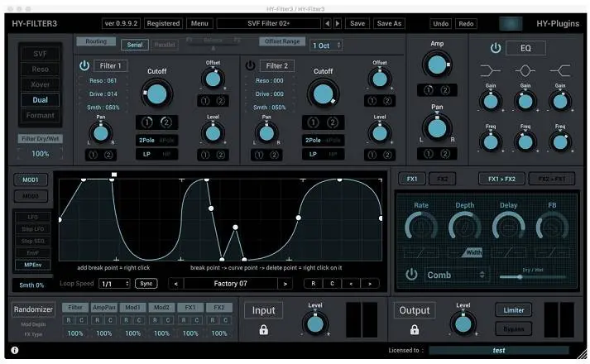Go to previous preset arrow beside SVF Filter 02+
The height and width of the screenshot is (364, 590).
click(x=328, y=23)
